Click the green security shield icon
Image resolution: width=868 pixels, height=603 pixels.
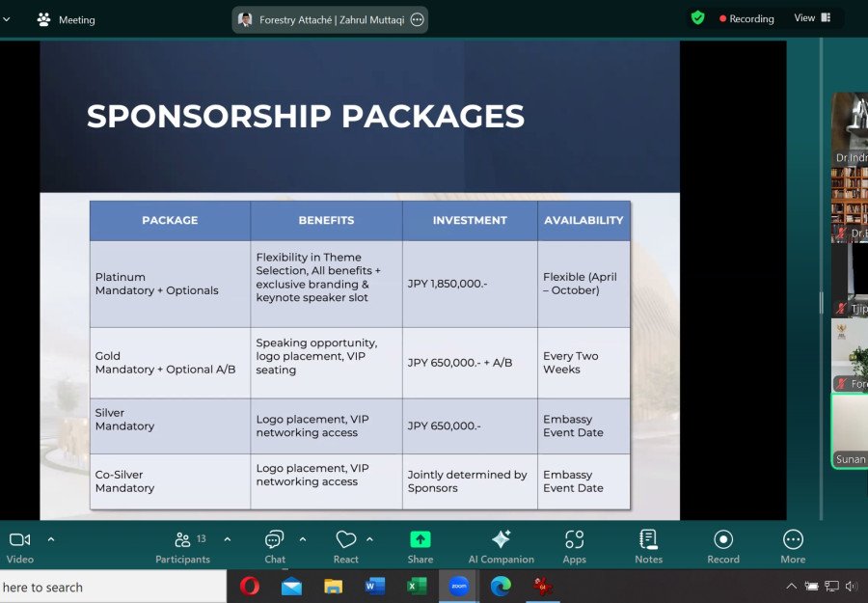tap(697, 18)
